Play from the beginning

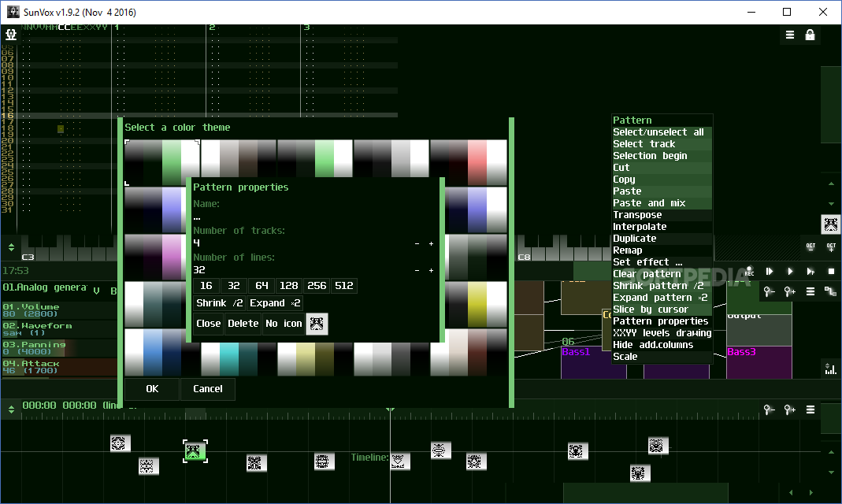coord(770,272)
